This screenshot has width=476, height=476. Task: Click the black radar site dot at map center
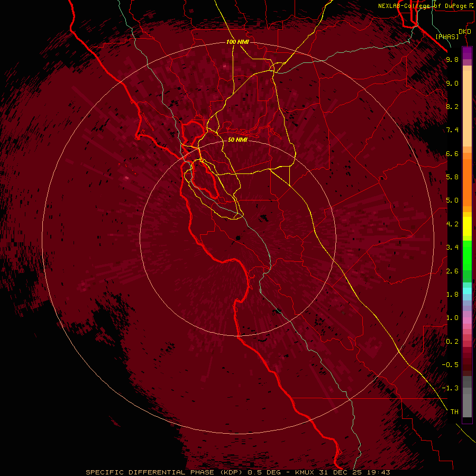[238, 238]
